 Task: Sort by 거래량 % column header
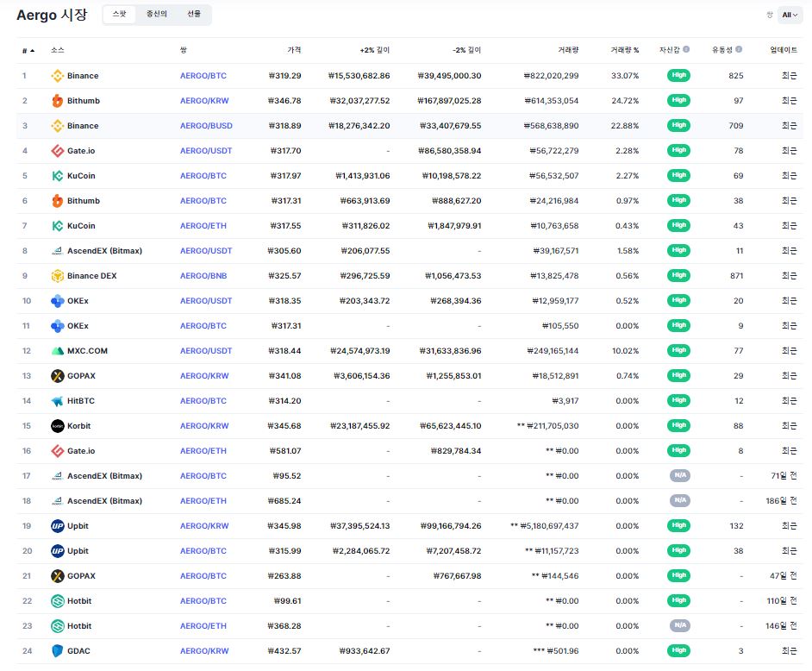(x=625, y=50)
